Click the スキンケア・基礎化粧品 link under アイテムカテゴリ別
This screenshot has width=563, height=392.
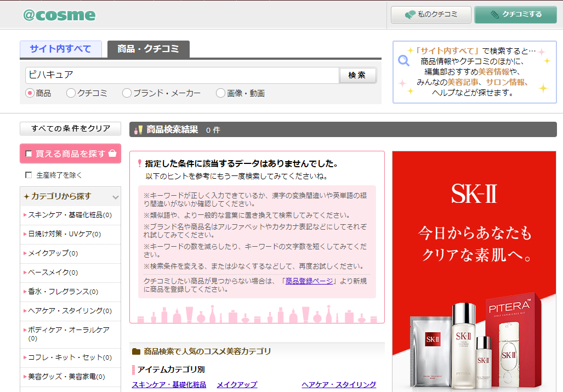tap(169, 385)
